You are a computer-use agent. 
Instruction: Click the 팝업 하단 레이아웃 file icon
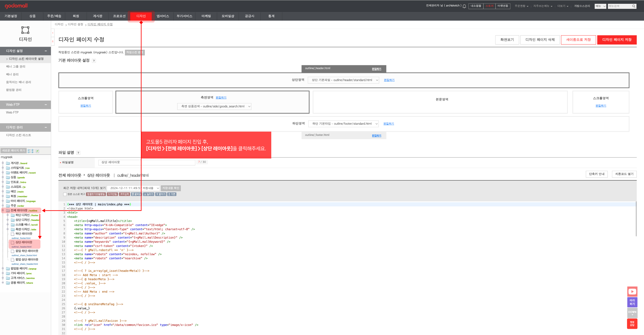coord(13,251)
